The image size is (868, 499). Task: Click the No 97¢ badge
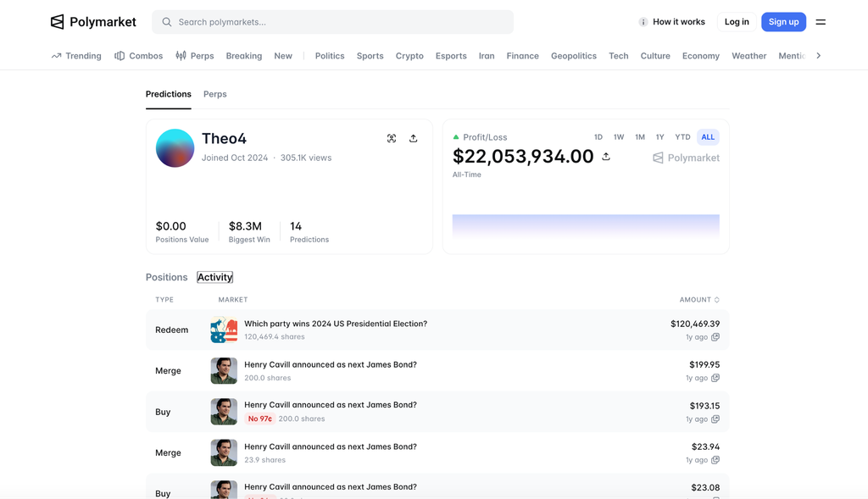259,419
